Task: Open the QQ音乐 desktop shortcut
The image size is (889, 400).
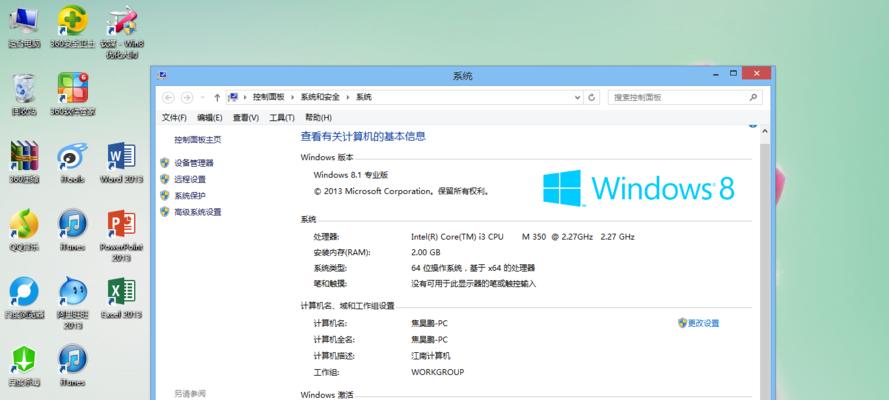Action: [x=24, y=230]
